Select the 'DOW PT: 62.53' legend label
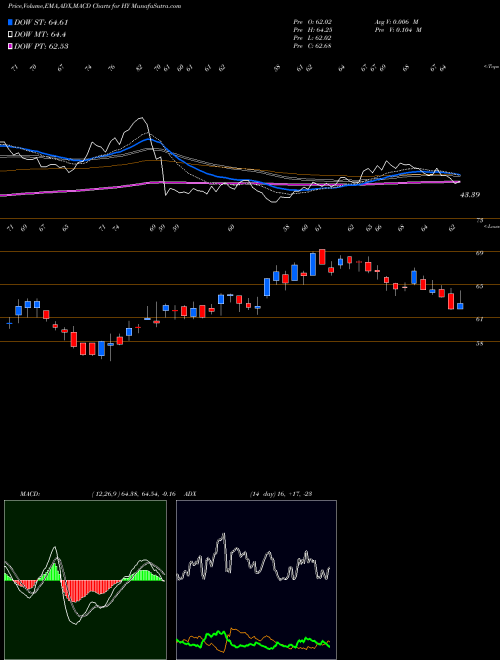Screen dimensions: 500x660 click(41, 46)
